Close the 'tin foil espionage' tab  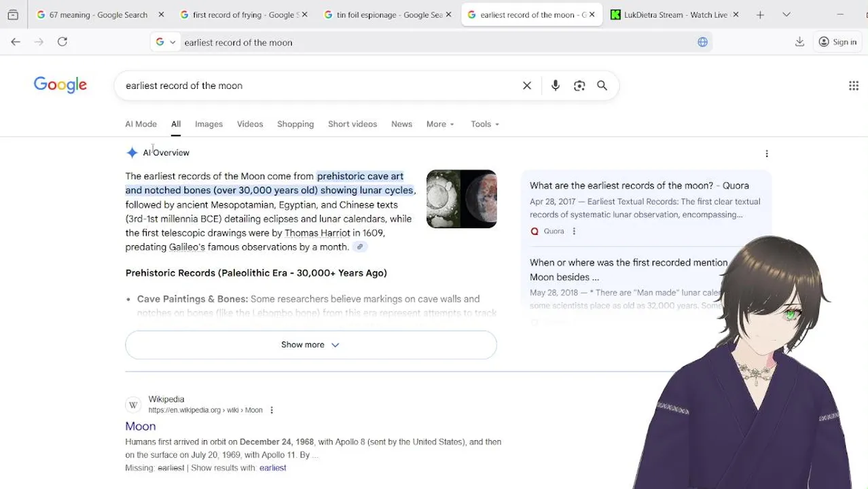coord(448,14)
